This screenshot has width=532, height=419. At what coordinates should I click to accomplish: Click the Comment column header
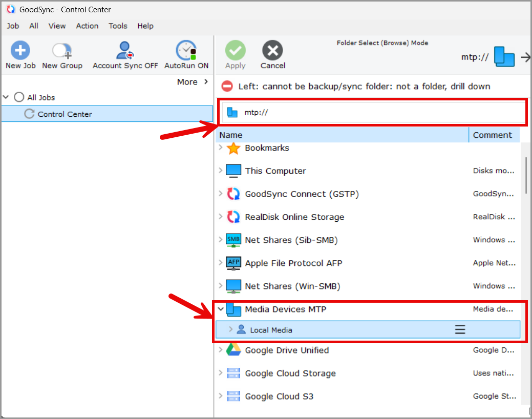494,135
